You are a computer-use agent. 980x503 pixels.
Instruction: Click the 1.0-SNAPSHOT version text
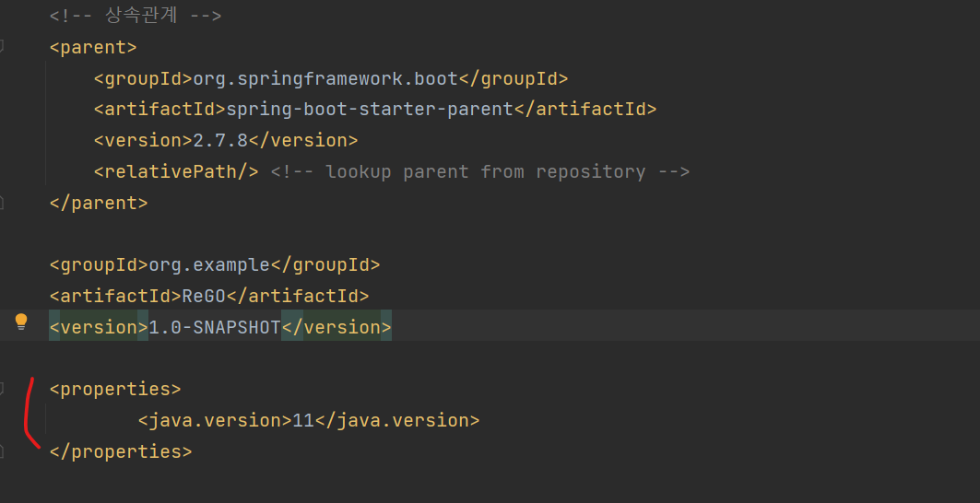point(215,327)
